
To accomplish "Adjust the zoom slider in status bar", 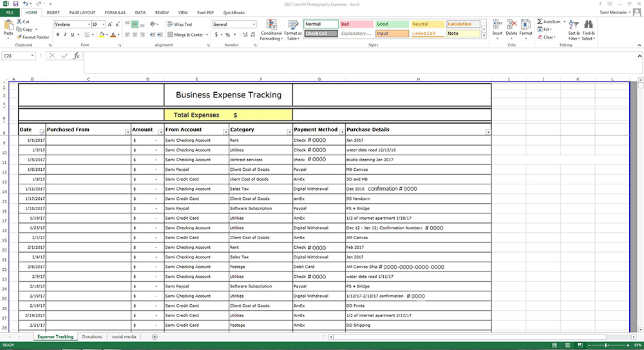I will click(606, 345).
